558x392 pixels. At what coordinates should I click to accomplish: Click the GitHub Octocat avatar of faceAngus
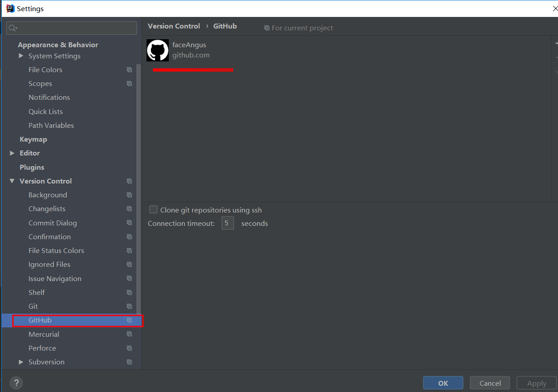click(158, 50)
